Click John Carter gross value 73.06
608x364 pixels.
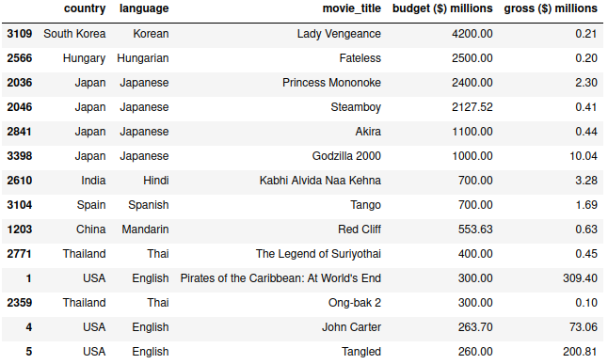click(584, 326)
